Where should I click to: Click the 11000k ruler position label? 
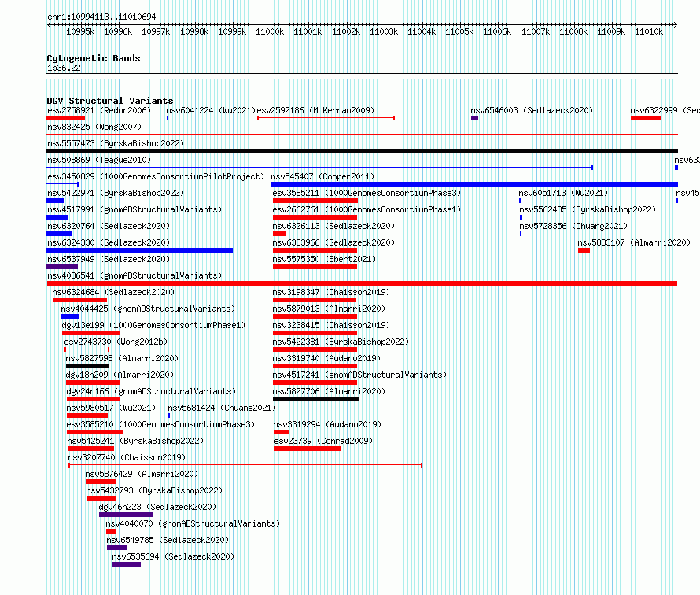click(270, 31)
